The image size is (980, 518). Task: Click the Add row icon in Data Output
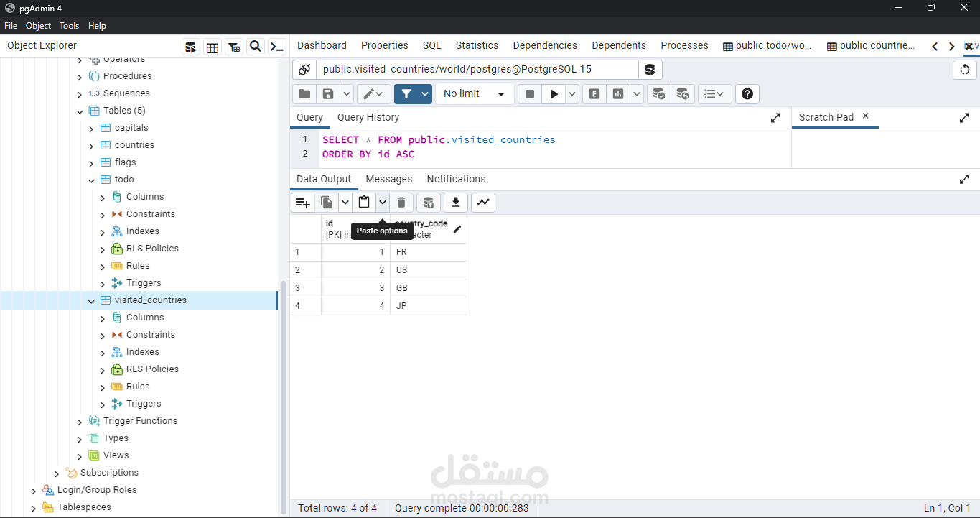click(x=303, y=203)
